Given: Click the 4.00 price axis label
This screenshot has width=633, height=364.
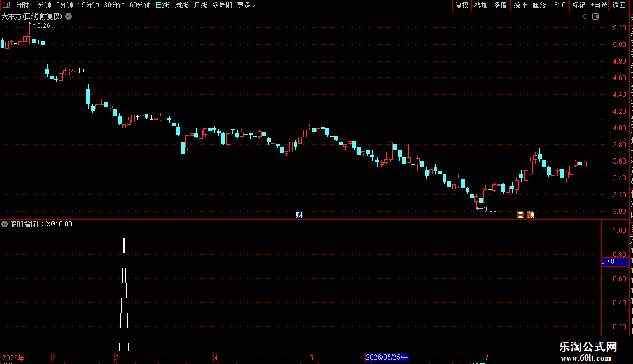Looking at the screenshot, I should click(620, 128).
